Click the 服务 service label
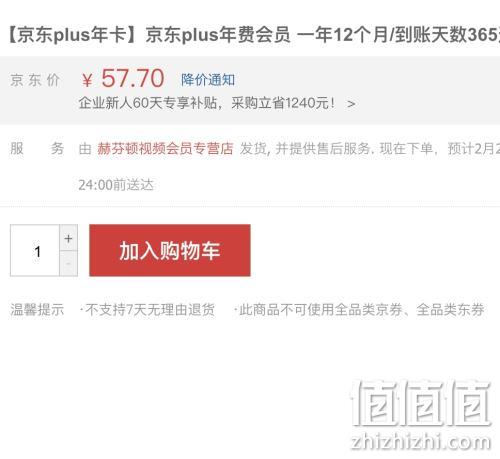 pyautogui.click(x=37, y=148)
